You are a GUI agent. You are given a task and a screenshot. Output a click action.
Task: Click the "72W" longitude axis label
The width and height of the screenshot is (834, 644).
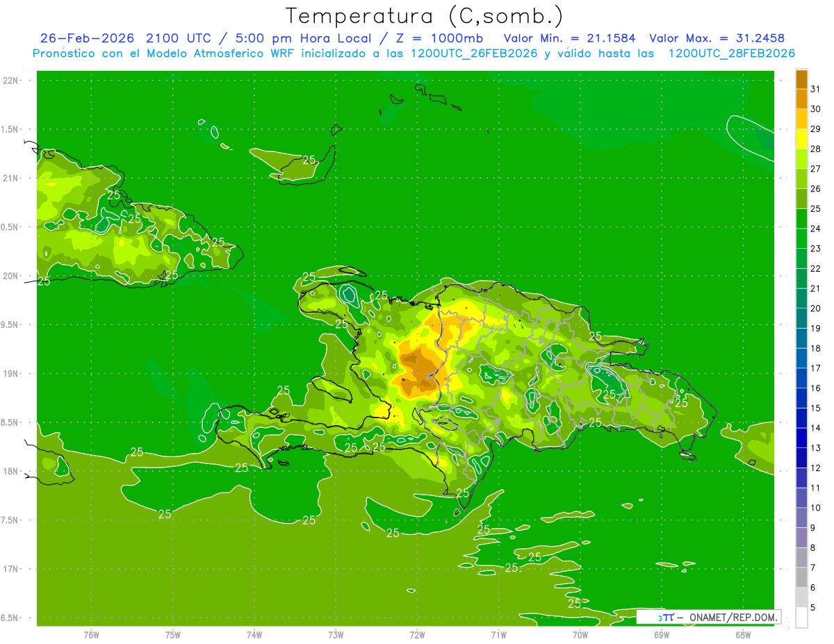point(417,635)
